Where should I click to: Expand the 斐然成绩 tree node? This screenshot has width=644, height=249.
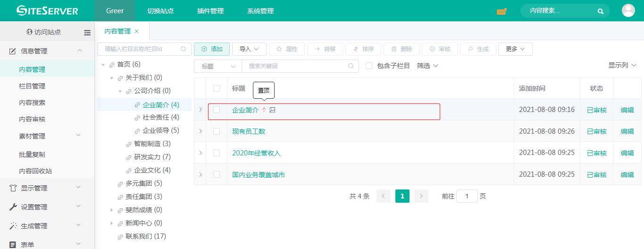tap(112, 210)
